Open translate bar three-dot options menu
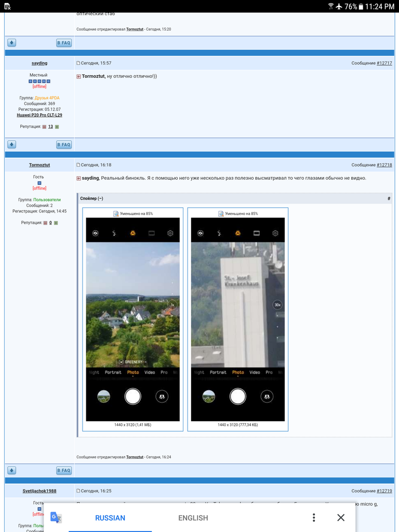The image size is (399, 532). 314,517
